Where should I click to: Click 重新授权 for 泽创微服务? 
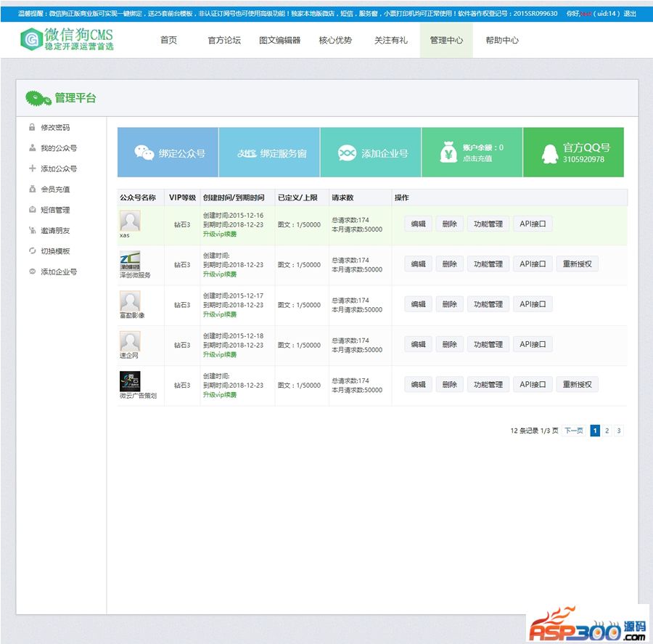pyautogui.click(x=578, y=264)
